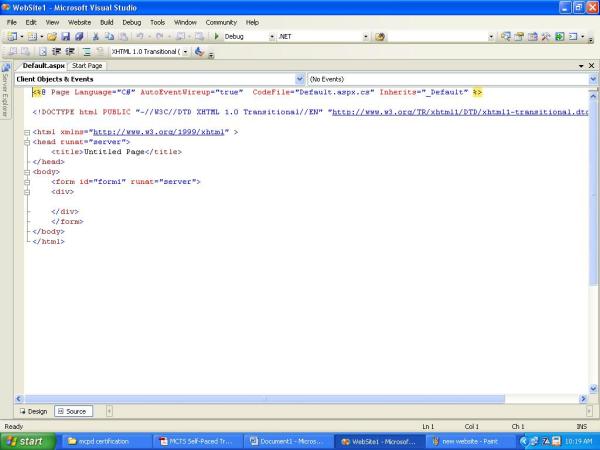Screen dimensions: 600x450
Task: Switch to mcpd certification taskbar window
Action: point(106,442)
